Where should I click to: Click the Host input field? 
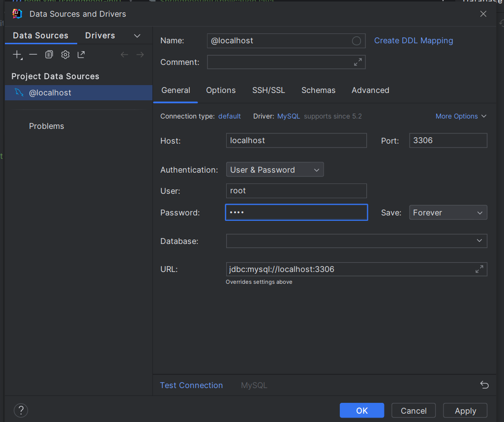pyautogui.click(x=296, y=141)
